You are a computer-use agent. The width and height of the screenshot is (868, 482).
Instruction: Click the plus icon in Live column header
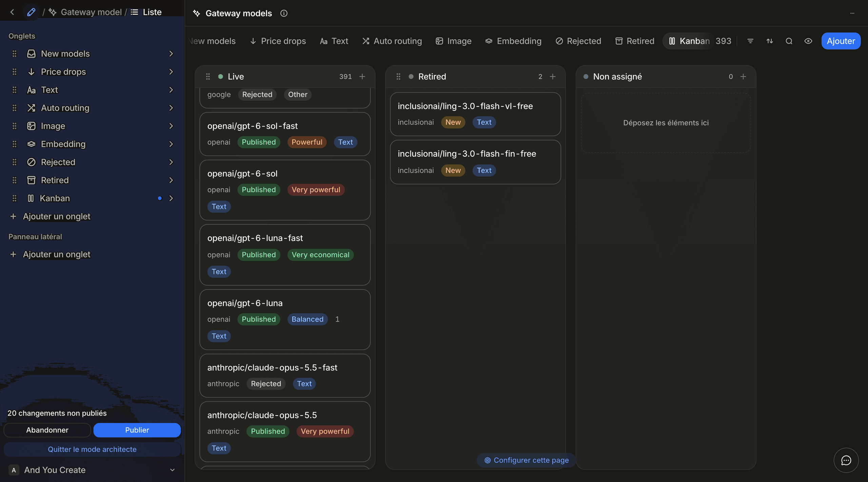click(x=362, y=77)
